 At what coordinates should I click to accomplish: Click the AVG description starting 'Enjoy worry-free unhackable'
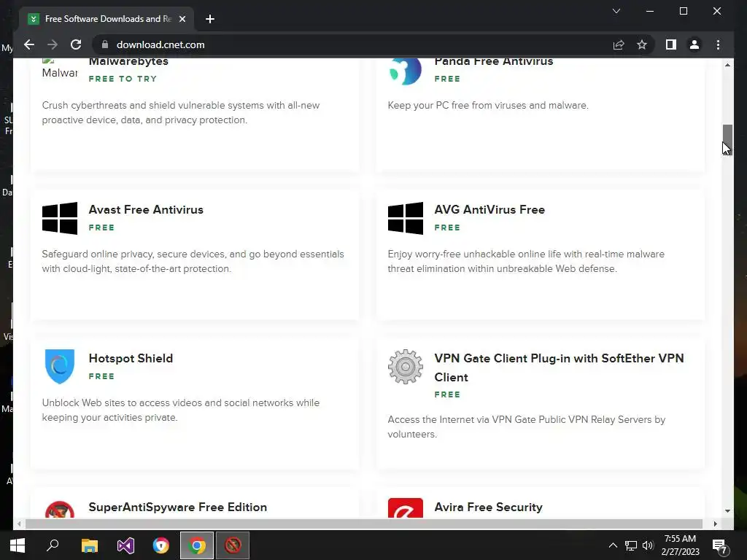526,262
